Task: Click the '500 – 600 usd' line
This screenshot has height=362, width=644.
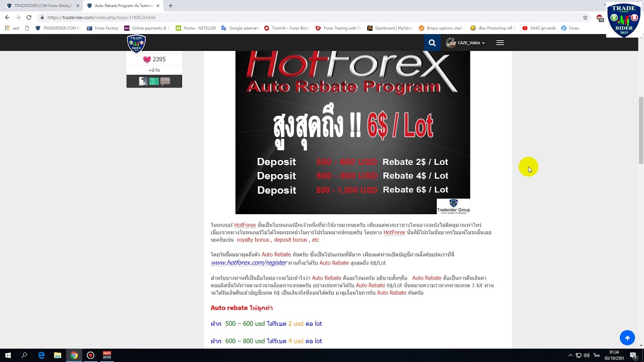Action: [266, 324]
